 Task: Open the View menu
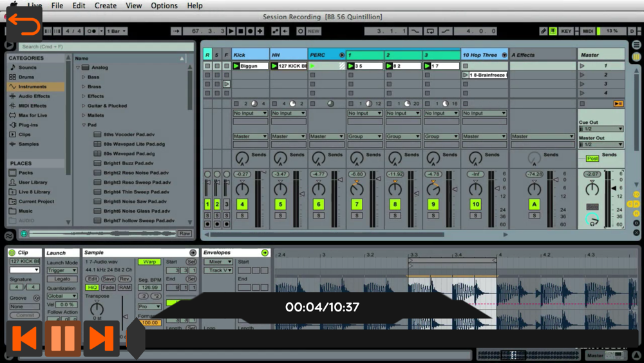(x=133, y=6)
